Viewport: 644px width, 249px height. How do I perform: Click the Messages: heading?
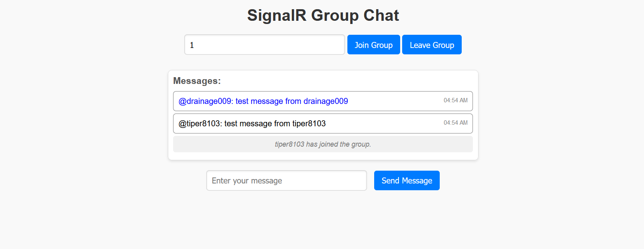tap(197, 81)
